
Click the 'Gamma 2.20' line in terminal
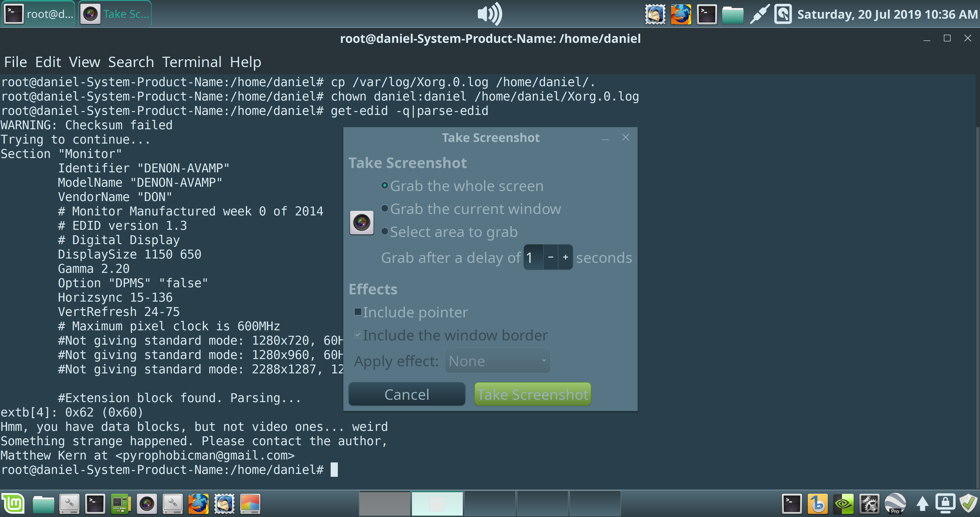tap(94, 269)
